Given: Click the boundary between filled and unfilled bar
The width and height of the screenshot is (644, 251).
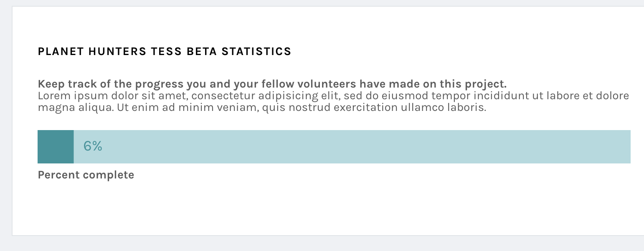Looking at the screenshot, I should click(x=74, y=146).
